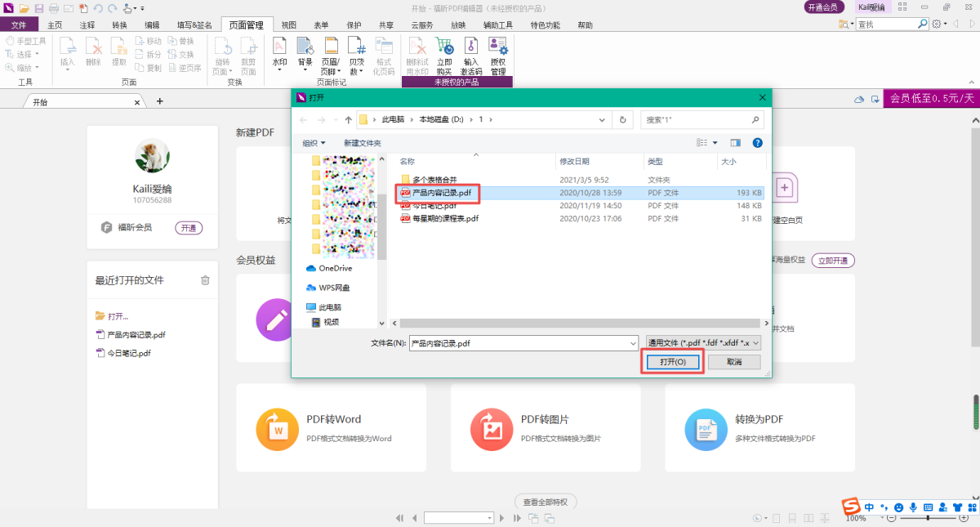Toggle the preview pane button in dialog
980x527 pixels.
click(735, 143)
